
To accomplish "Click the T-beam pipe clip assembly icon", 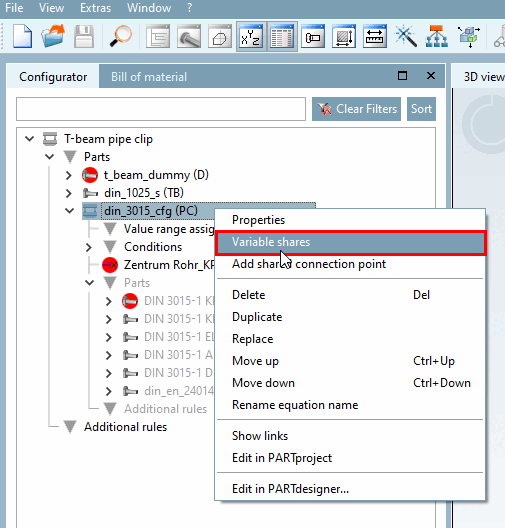I will [50, 139].
